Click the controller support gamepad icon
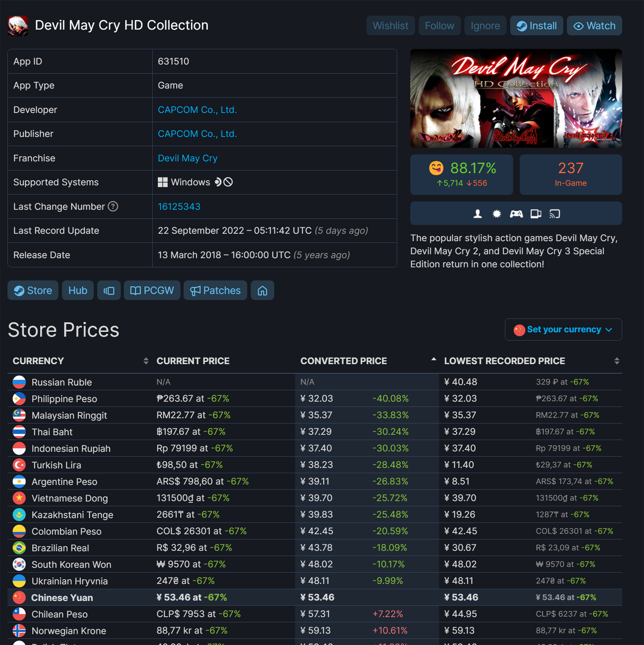Image resolution: width=644 pixels, height=645 pixels. [x=516, y=214]
